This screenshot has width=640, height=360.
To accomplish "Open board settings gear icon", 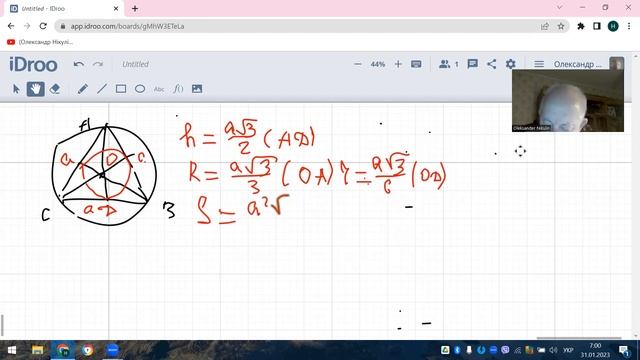I will click(511, 64).
